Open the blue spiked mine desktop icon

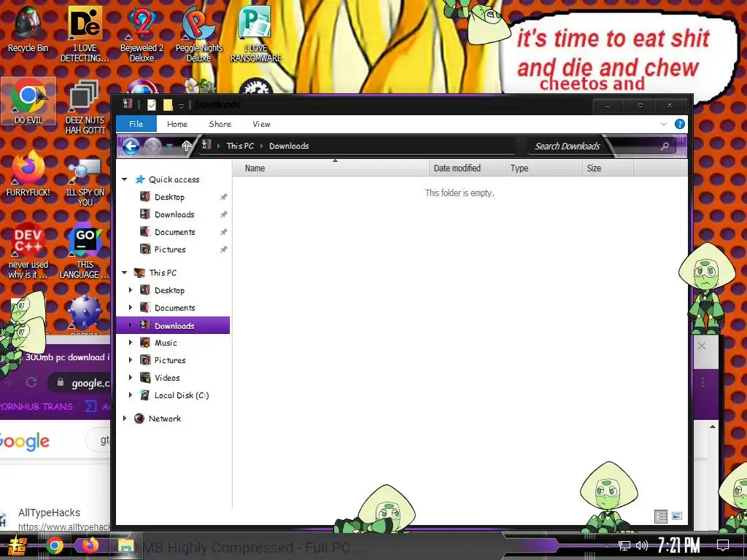[85, 313]
